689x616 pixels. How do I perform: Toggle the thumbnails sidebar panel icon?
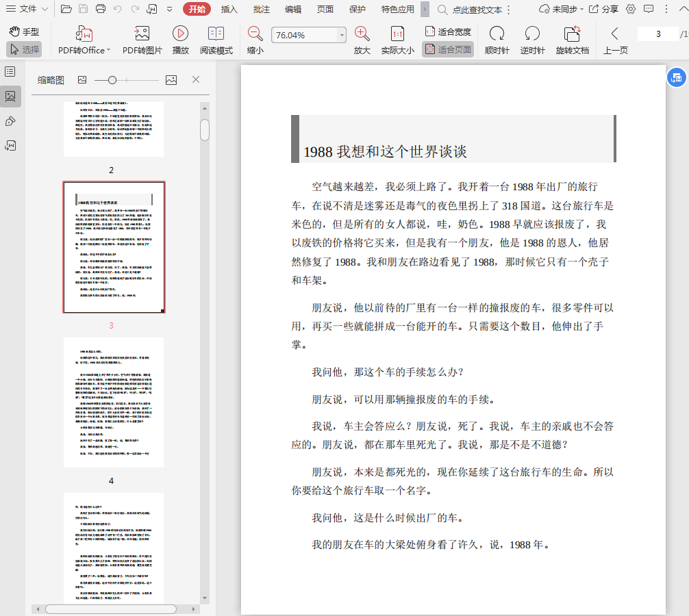pyautogui.click(x=10, y=96)
